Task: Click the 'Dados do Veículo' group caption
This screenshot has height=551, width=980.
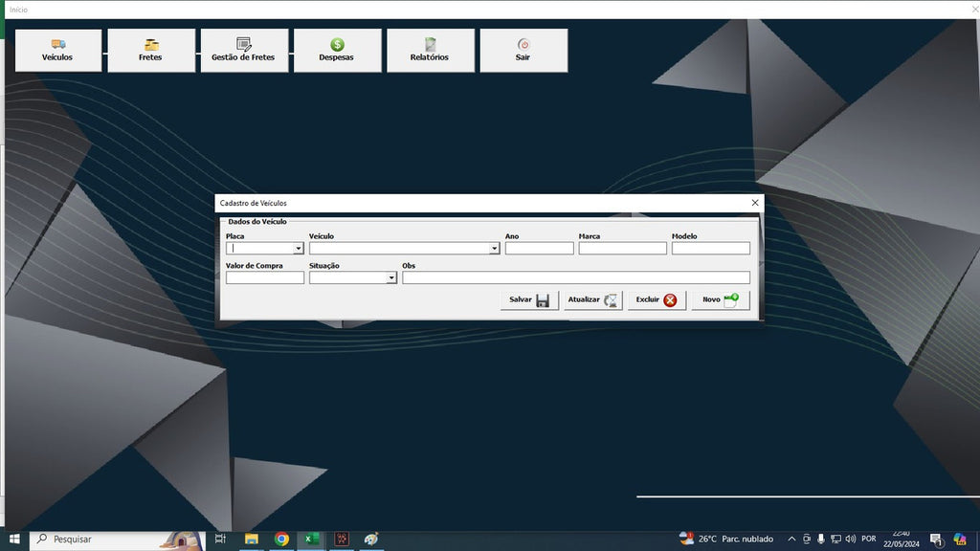Action: click(x=257, y=221)
